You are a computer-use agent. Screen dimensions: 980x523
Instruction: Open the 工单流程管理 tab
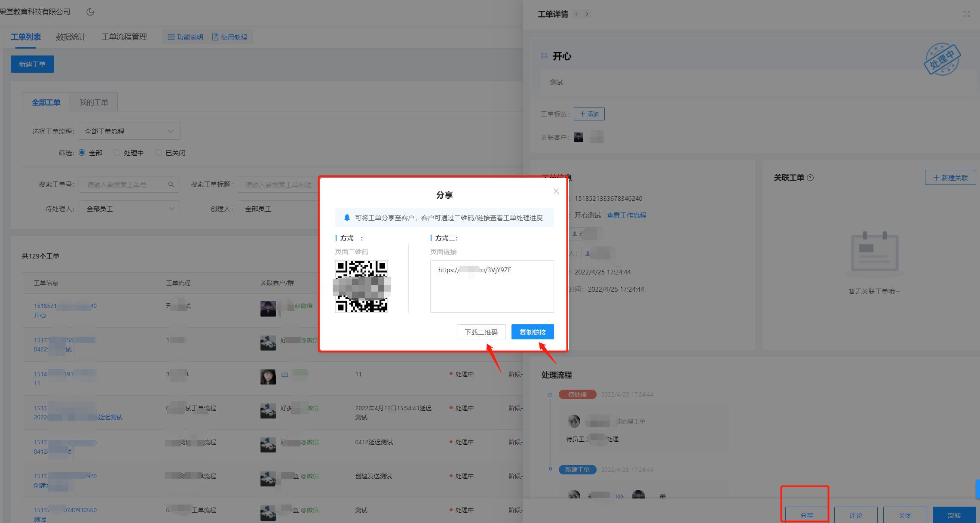[124, 37]
